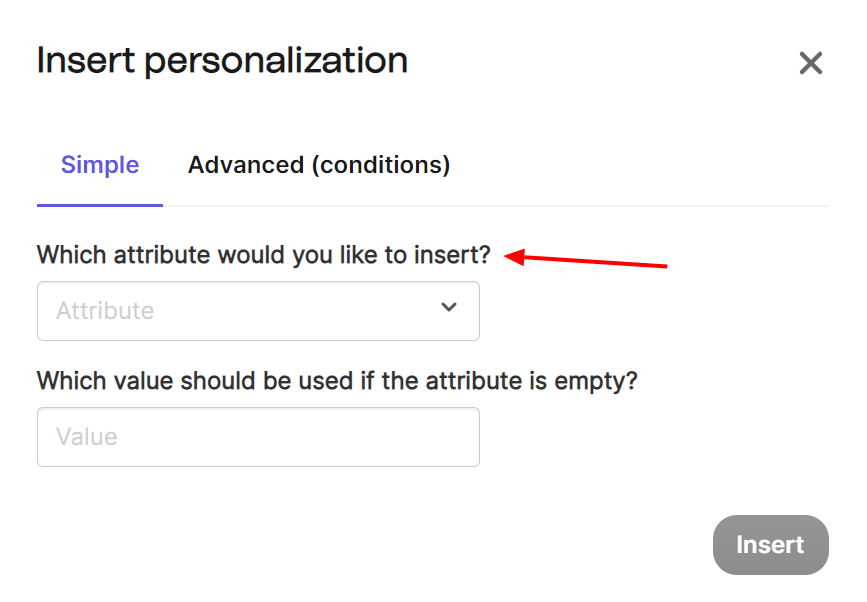Image resolution: width=867 pixels, height=602 pixels.
Task: Click the 'Which value should be used' label
Action: coord(337,381)
